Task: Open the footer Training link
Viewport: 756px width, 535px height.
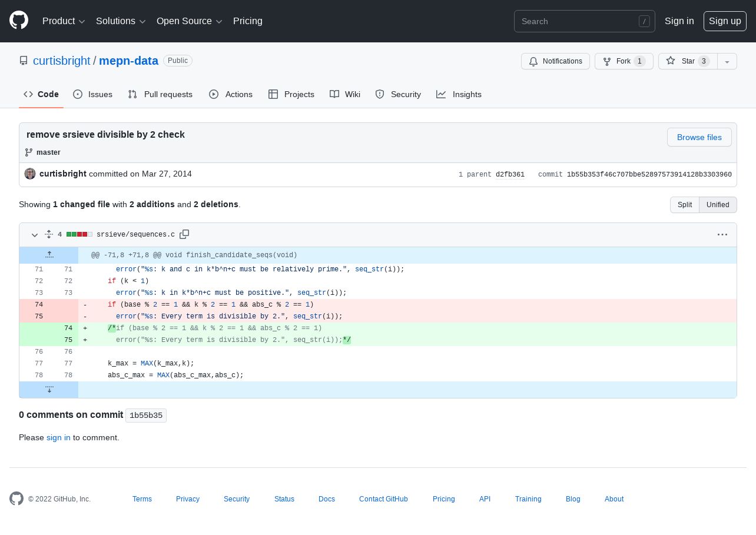Action: coord(528,499)
